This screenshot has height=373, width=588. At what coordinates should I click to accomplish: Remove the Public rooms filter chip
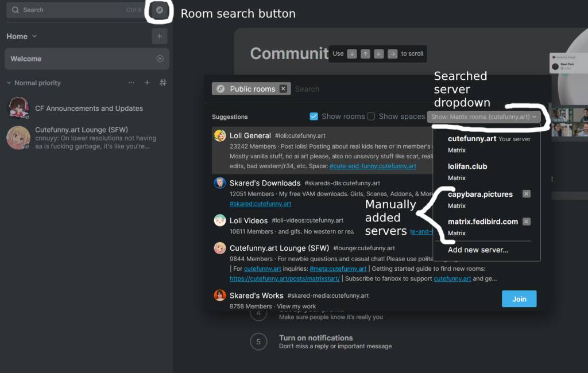tap(283, 88)
